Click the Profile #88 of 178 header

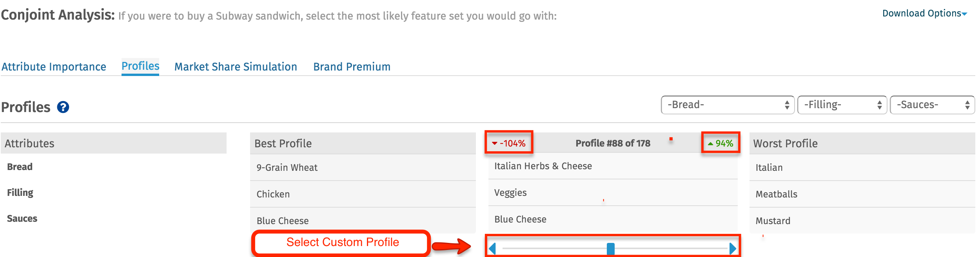click(x=613, y=143)
